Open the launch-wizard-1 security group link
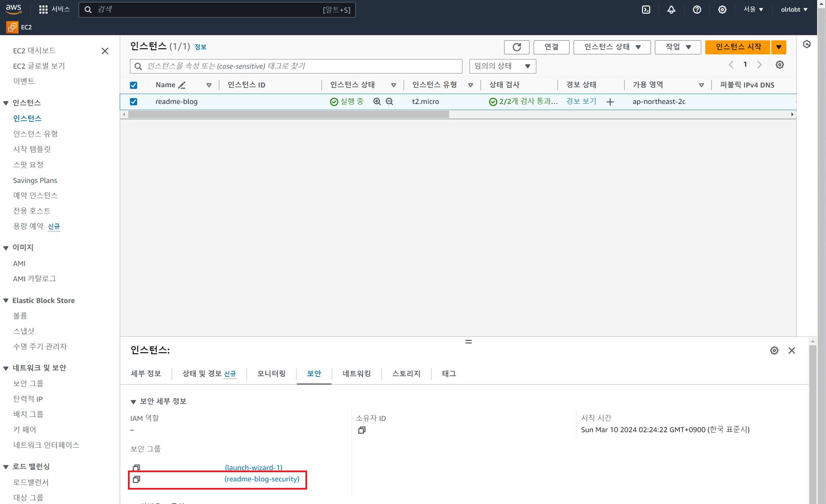Viewport: 826px width, 504px height. click(x=253, y=467)
